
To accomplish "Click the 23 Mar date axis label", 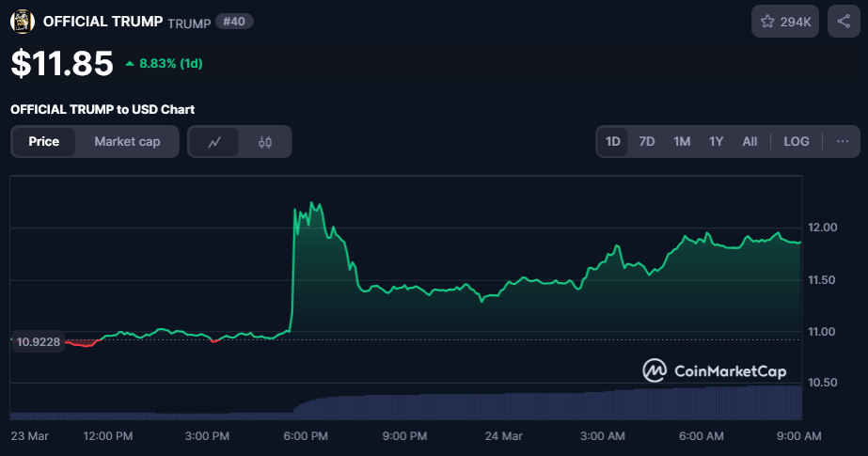I will pos(29,436).
